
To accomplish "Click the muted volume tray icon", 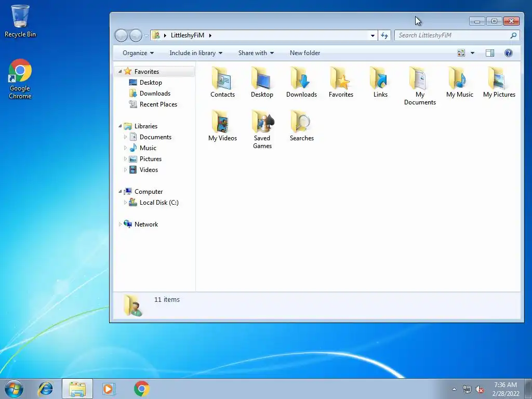I will (480, 390).
